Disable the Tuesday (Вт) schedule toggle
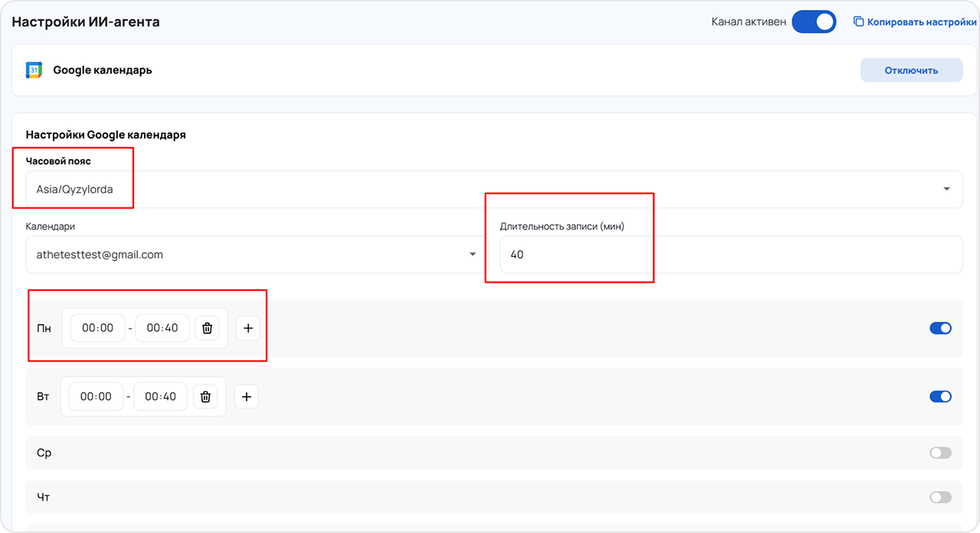The height and width of the screenshot is (533, 980). (x=940, y=397)
